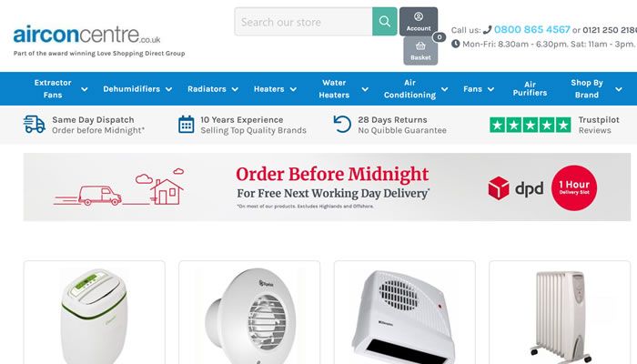Open the white dehumidifier product thumbnail
This screenshot has height=364, width=637.
95,315
